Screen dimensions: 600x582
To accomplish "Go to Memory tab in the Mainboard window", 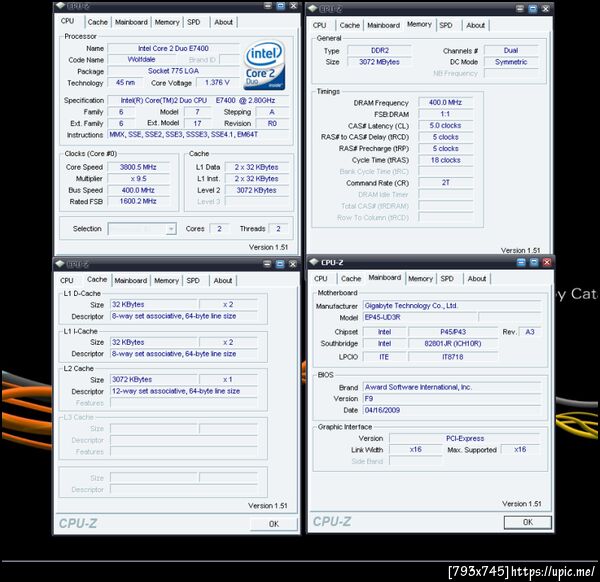I will click(420, 279).
